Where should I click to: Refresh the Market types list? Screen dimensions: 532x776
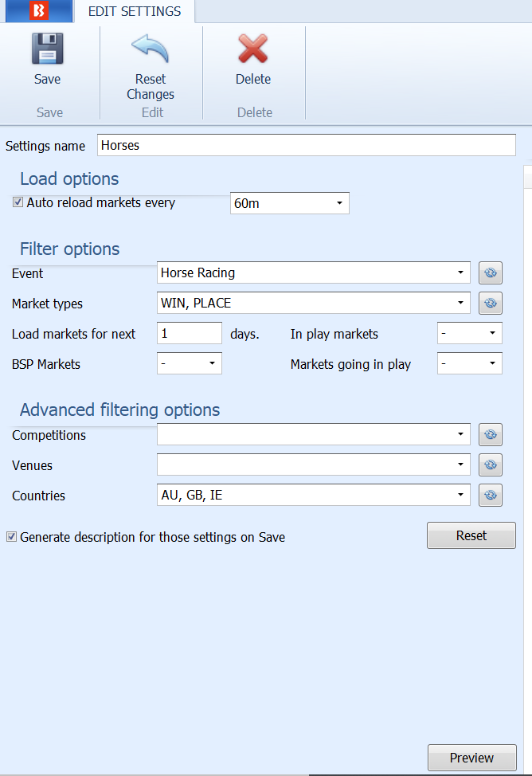pyautogui.click(x=491, y=303)
